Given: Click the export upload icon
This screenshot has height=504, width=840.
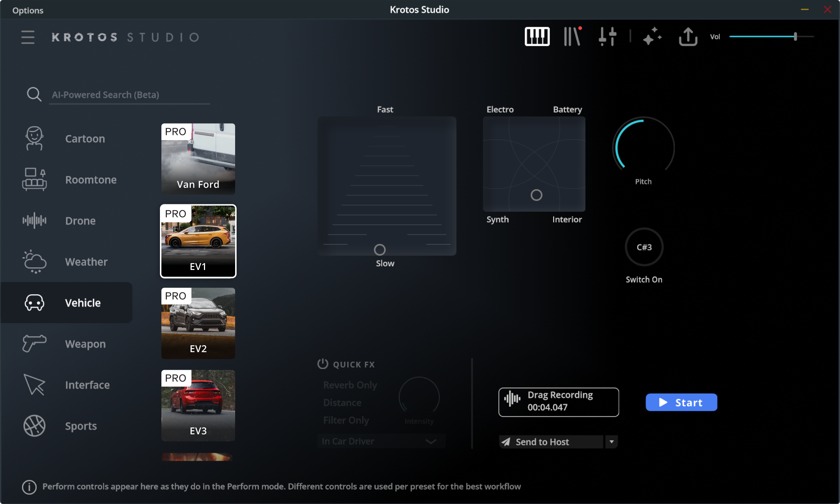Looking at the screenshot, I should pyautogui.click(x=688, y=36).
